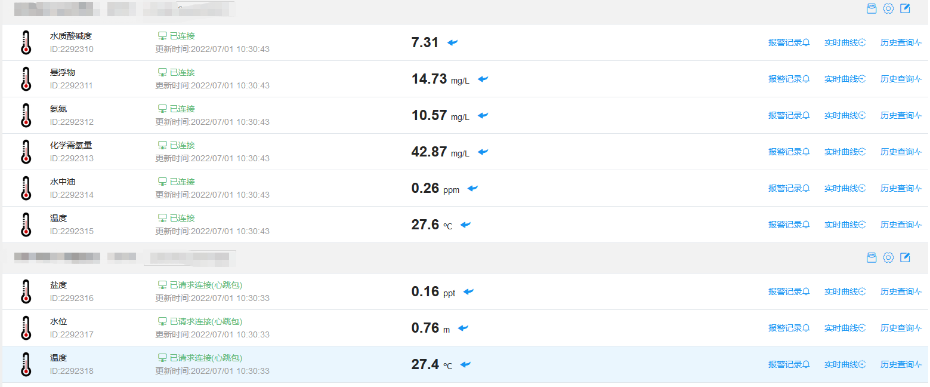
Task: Select the 水位 sensor row showing 0.76 m
Action: (x=465, y=328)
